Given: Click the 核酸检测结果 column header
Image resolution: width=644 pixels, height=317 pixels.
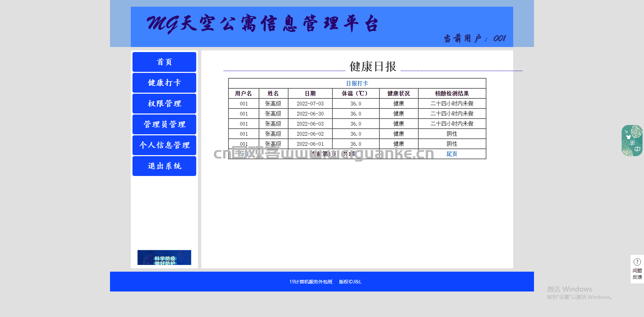Looking at the screenshot, I should 452,93.
